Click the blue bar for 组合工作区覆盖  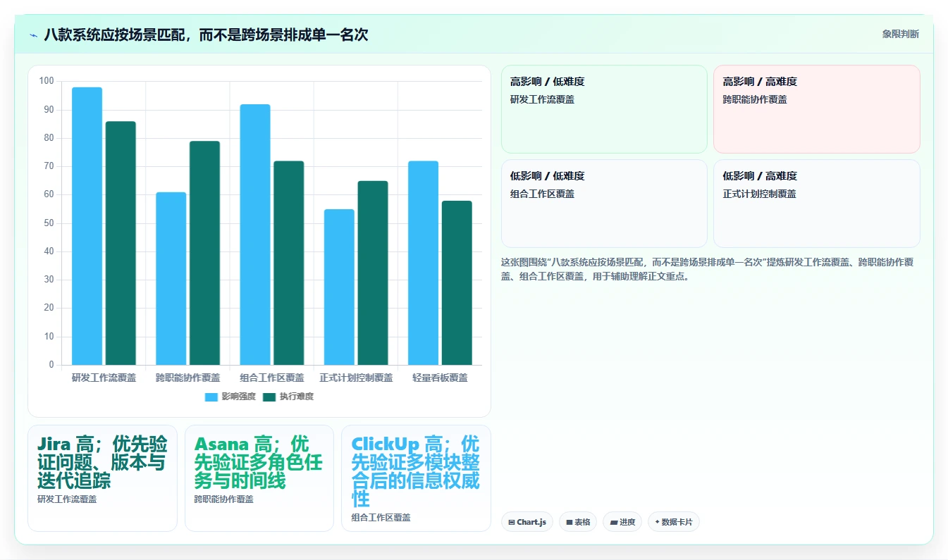[255, 235]
